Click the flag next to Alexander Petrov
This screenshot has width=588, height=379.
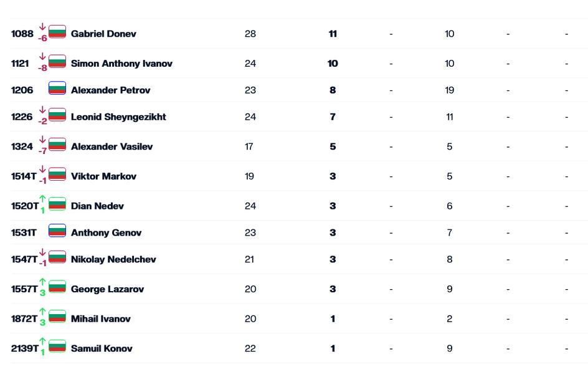[57, 88]
